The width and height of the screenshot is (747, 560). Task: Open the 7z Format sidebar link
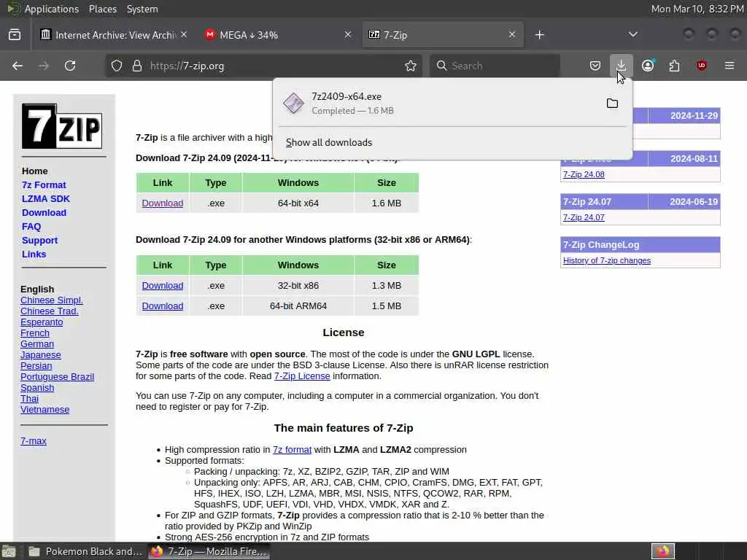tap(44, 184)
